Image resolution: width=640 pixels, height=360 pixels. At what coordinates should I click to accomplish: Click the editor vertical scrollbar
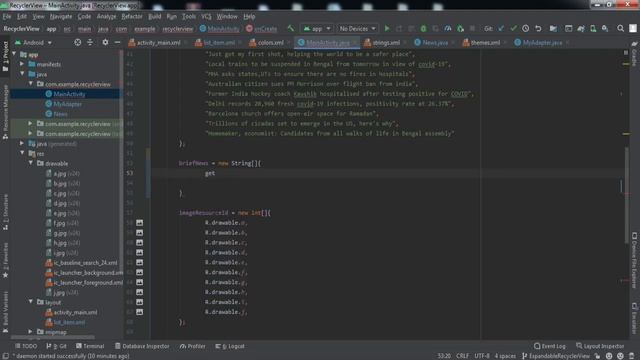tap(627, 195)
